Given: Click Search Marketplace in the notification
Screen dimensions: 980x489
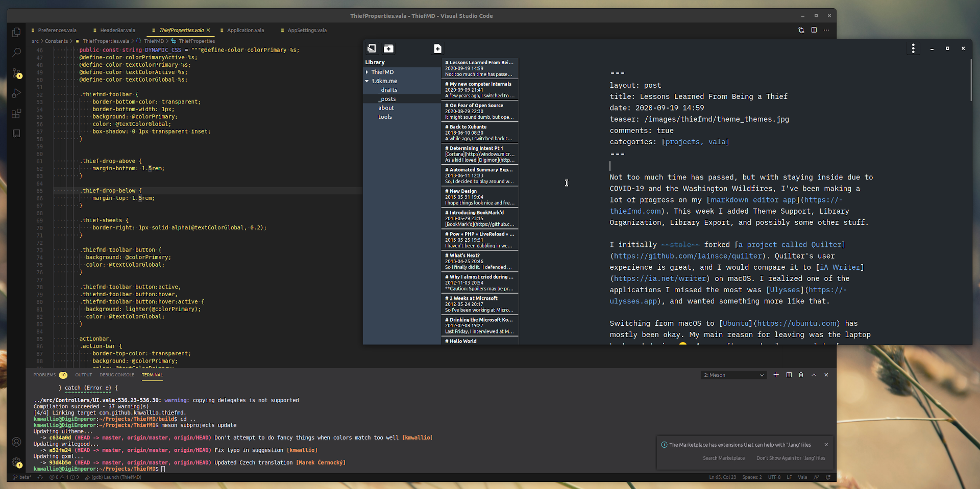Looking at the screenshot, I should pos(723,458).
